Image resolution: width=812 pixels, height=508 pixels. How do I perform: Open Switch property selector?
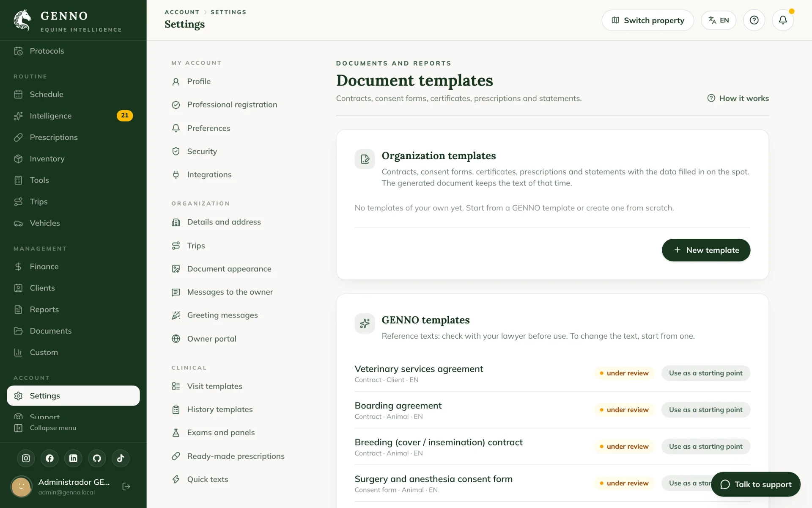pyautogui.click(x=647, y=20)
